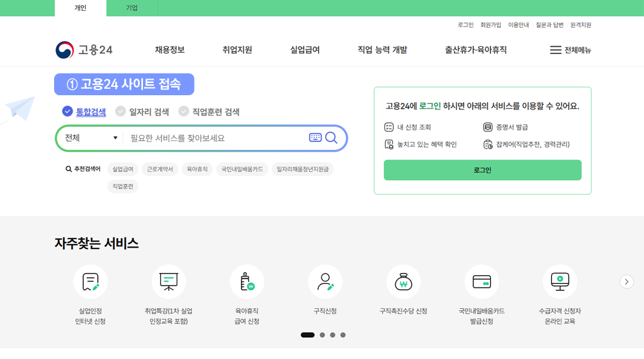Click the 이용안내 link
644x359 pixels.
tap(518, 25)
